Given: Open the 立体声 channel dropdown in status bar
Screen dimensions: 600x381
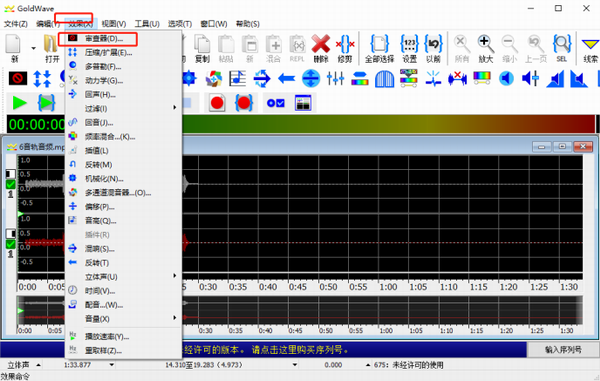Looking at the screenshot, I should pos(38,365).
